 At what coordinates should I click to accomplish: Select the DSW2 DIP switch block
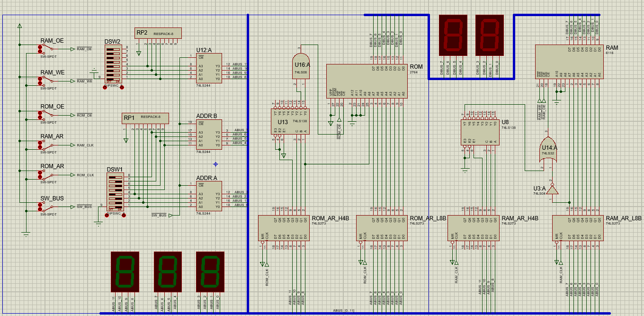coord(113,63)
